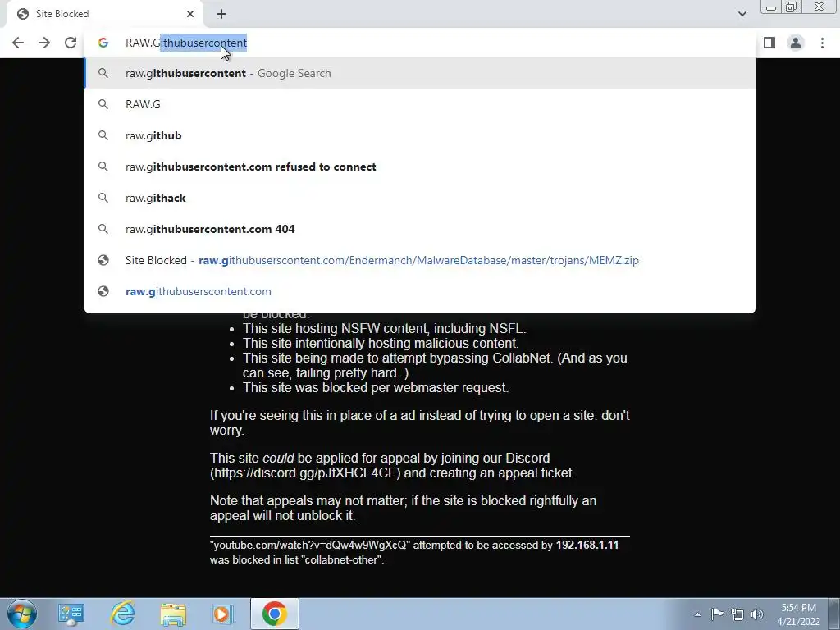
Task: Show hidden system tray icons
Action: point(697,614)
